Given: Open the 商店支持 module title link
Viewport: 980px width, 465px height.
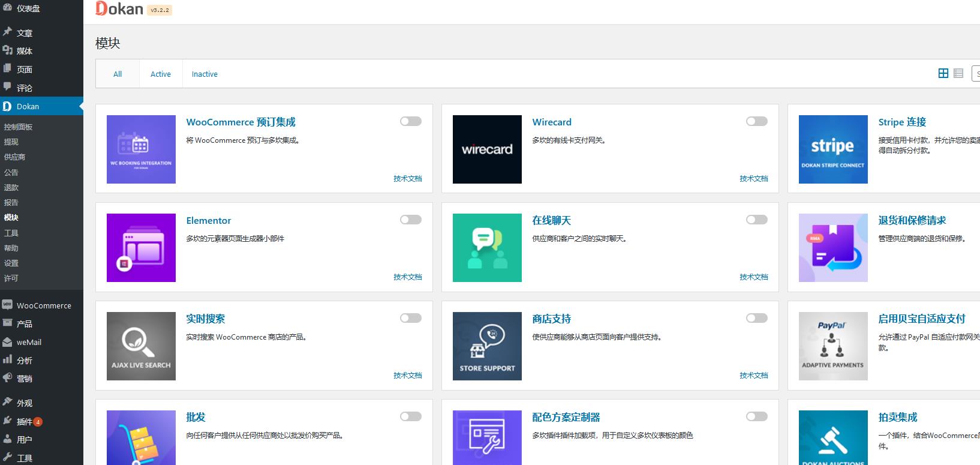Looking at the screenshot, I should pyautogui.click(x=551, y=319).
